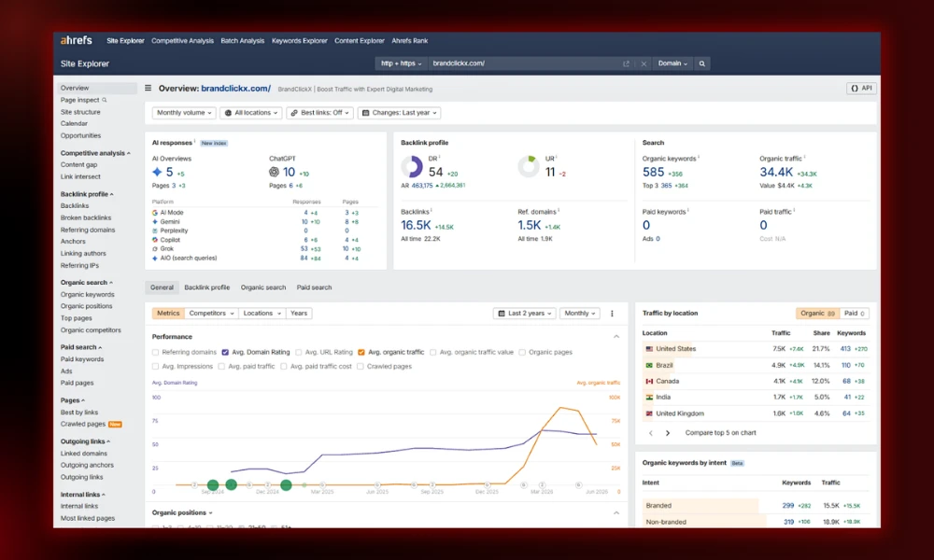
Task: Switch to the Backlink profile tab
Action: (x=206, y=287)
